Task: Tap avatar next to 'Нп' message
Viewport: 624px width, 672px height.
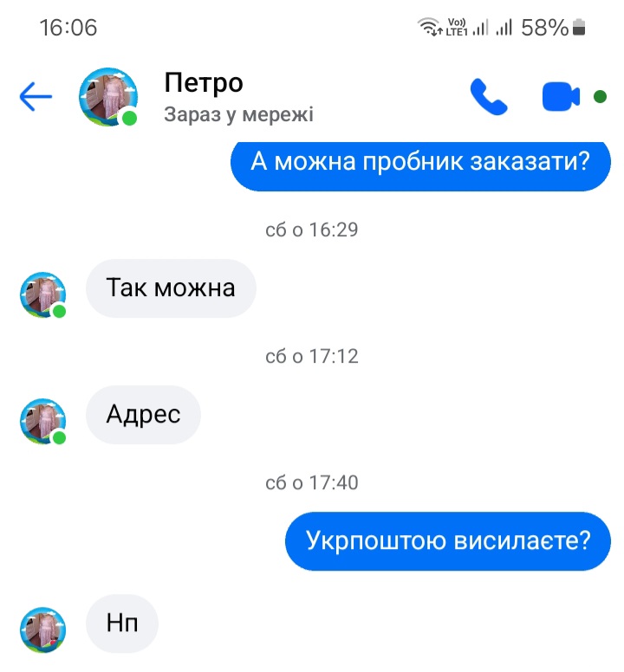Action: [x=42, y=630]
